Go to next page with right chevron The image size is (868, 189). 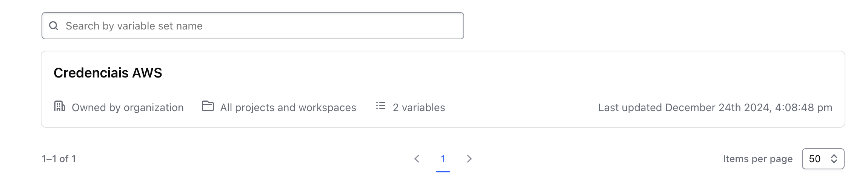[469, 159]
